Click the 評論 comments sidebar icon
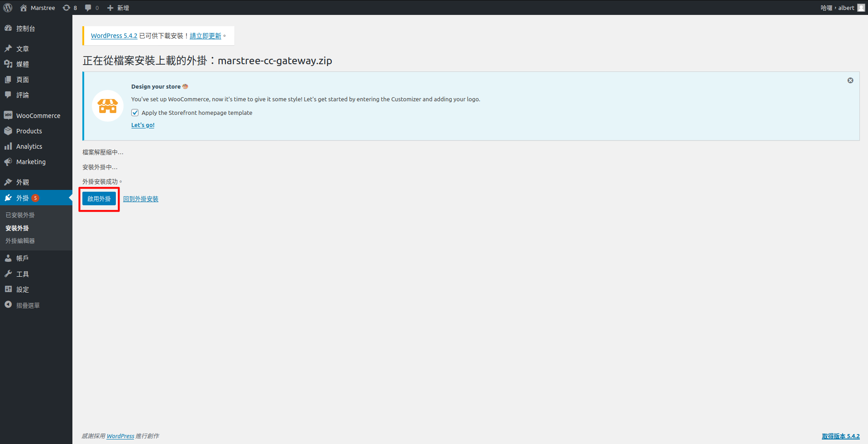Viewport: 868px width, 444px height. tap(8, 94)
